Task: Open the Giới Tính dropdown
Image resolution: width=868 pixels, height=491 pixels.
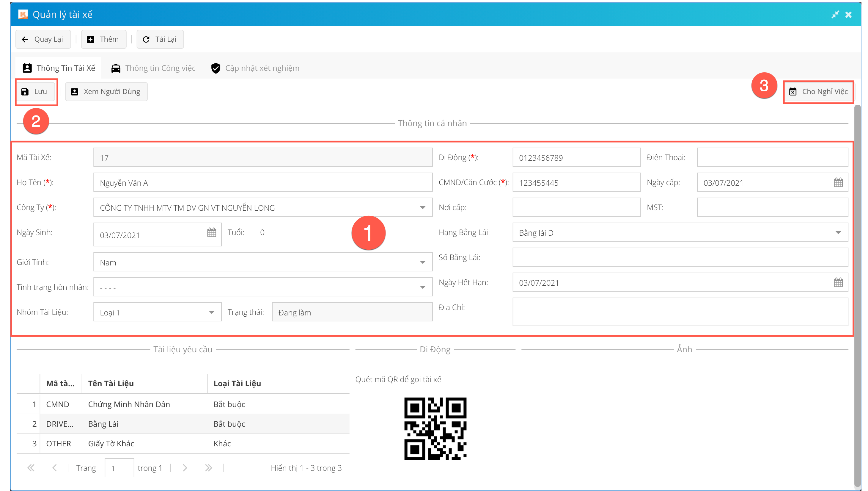Action: coord(422,262)
